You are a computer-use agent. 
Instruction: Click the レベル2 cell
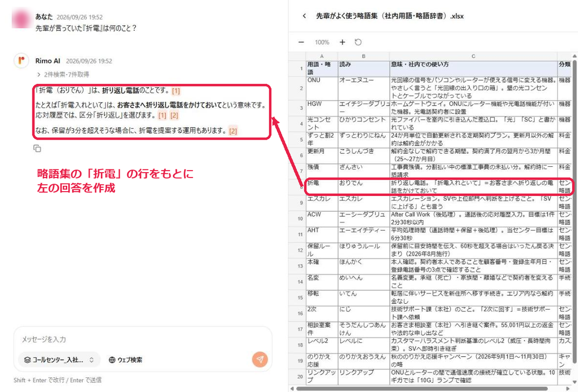322,345
